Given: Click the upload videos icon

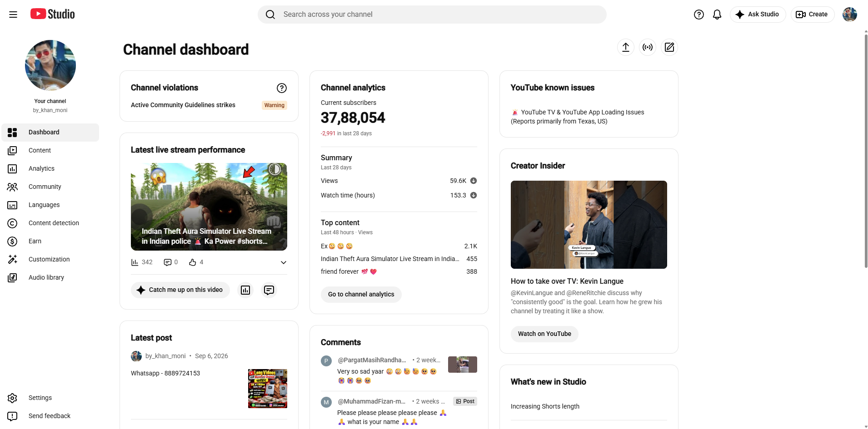Looking at the screenshot, I should pyautogui.click(x=626, y=47).
